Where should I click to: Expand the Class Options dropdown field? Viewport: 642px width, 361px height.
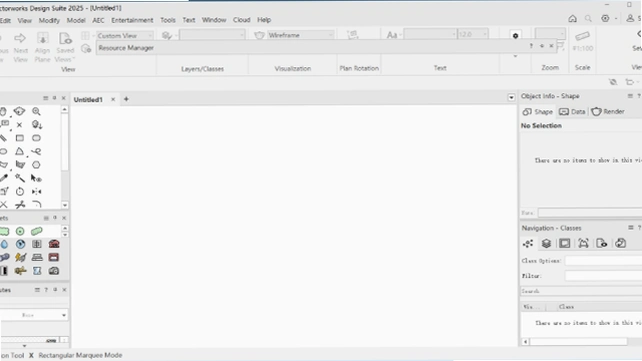click(x=603, y=261)
